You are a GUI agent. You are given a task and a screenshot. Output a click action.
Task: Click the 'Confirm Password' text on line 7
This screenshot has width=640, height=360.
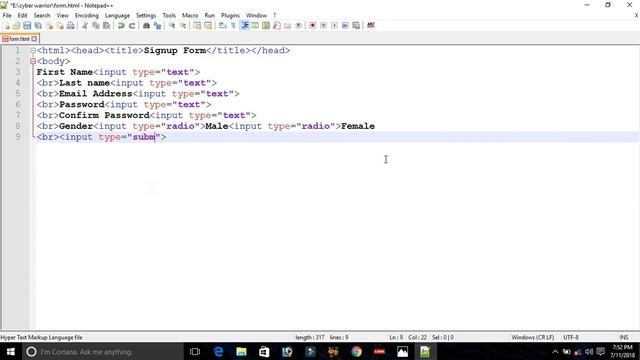(104, 115)
